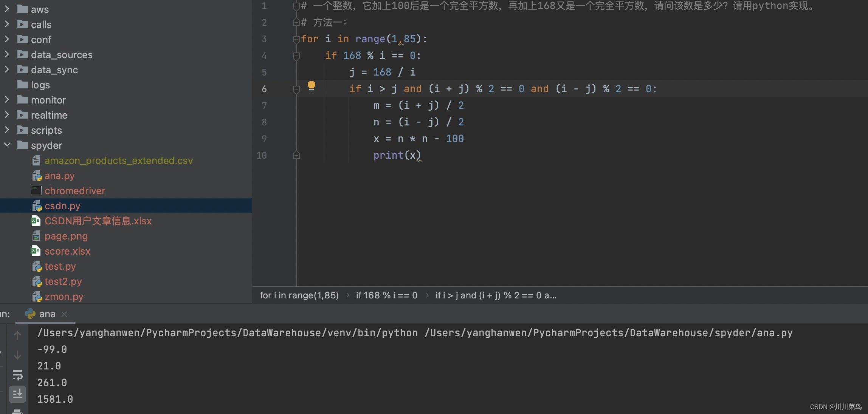
Task: Click the image icon beside page.png
Action: pyautogui.click(x=36, y=236)
